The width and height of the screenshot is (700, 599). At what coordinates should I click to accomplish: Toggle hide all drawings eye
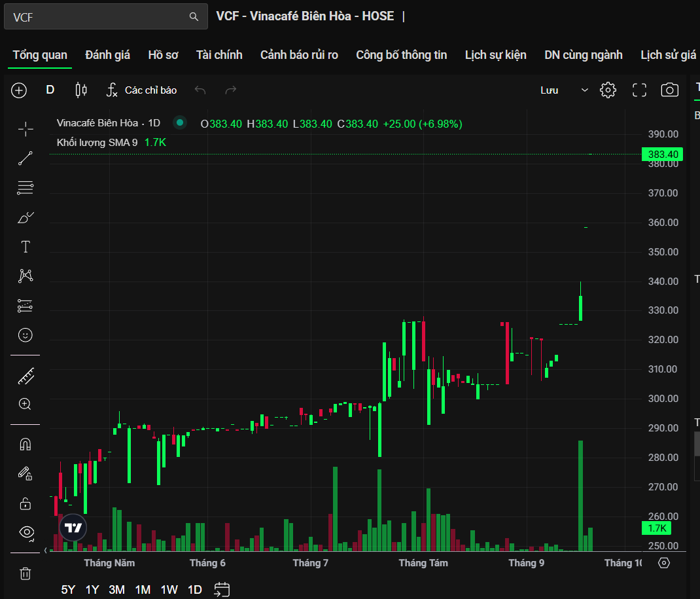pos(27,532)
